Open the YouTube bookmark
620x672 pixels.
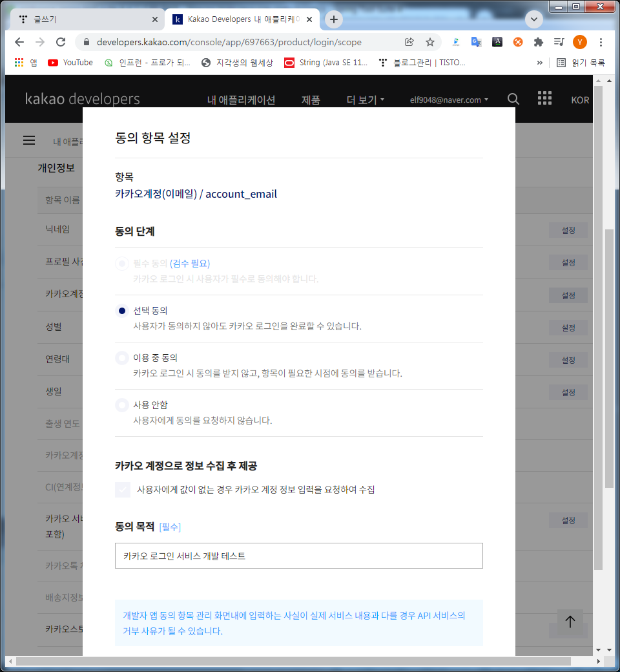coord(70,63)
